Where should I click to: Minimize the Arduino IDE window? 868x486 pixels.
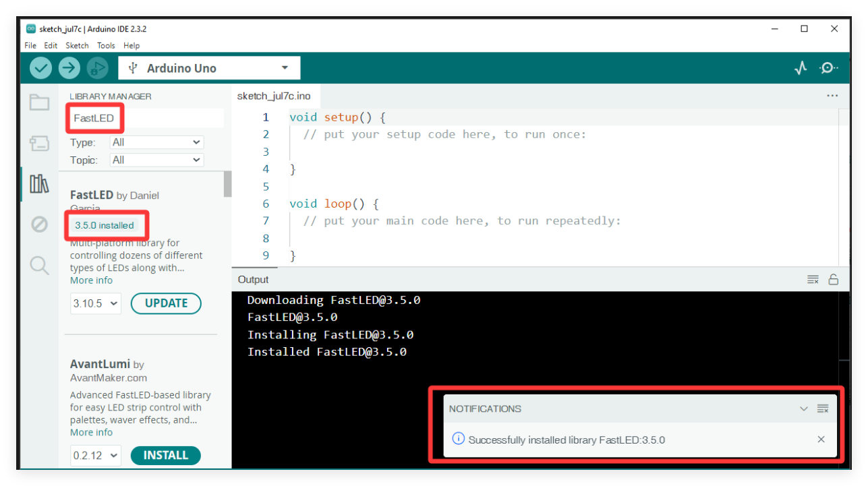(774, 29)
